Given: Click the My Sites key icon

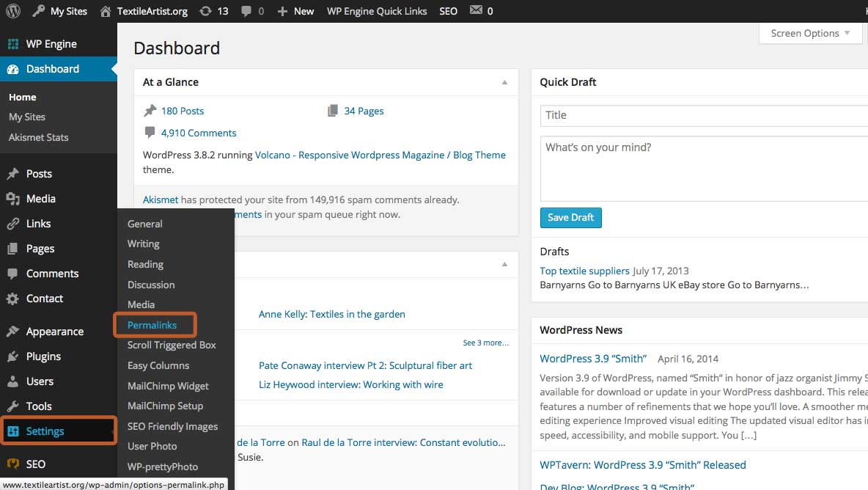Looking at the screenshot, I should point(38,10).
